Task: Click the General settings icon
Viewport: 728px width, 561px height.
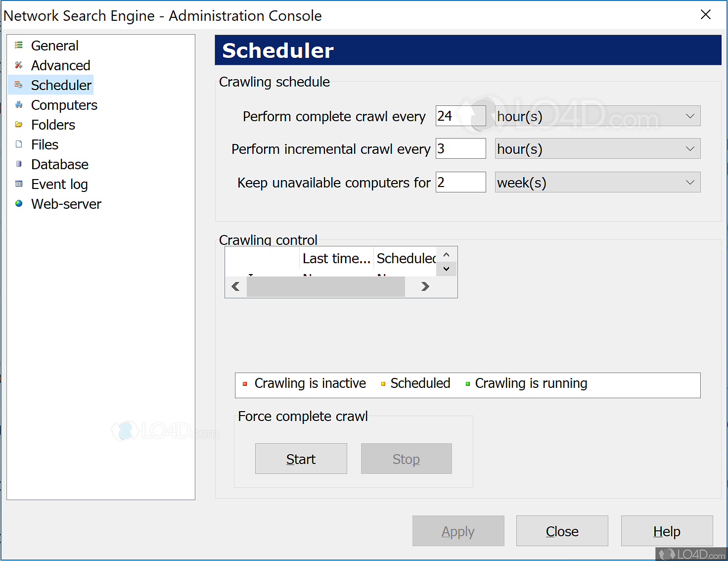Action: pyautogui.click(x=18, y=45)
